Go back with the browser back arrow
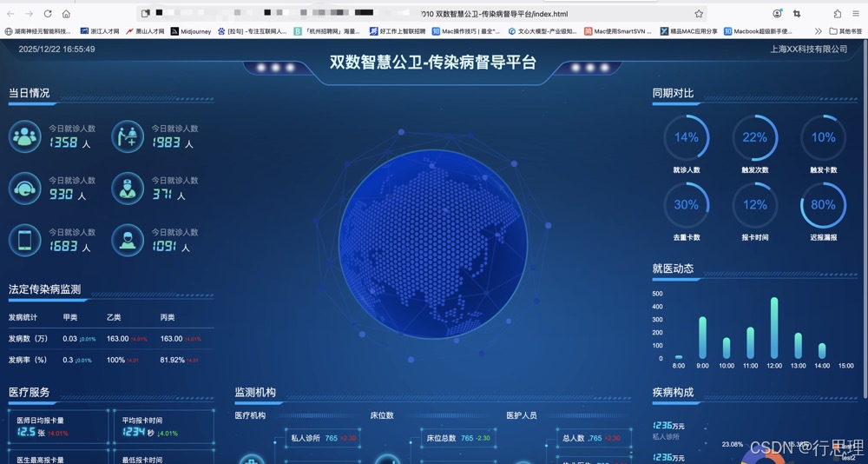 [10, 14]
